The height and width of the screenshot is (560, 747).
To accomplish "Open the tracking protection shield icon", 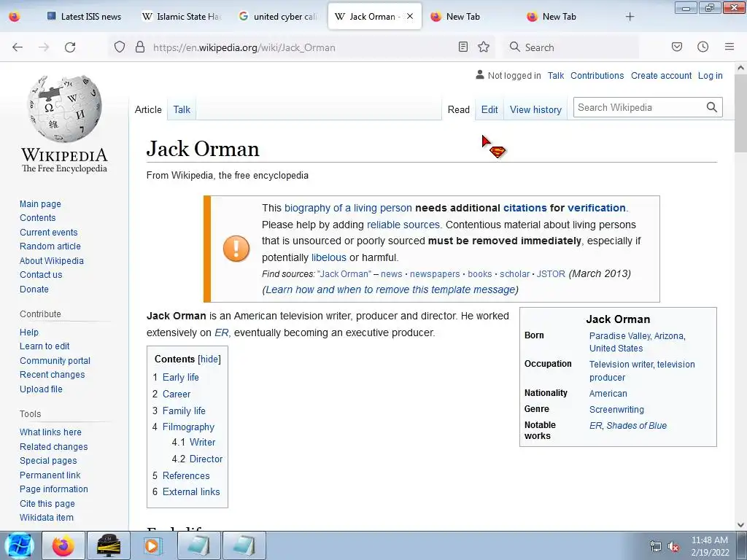I will click(x=120, y=47).
